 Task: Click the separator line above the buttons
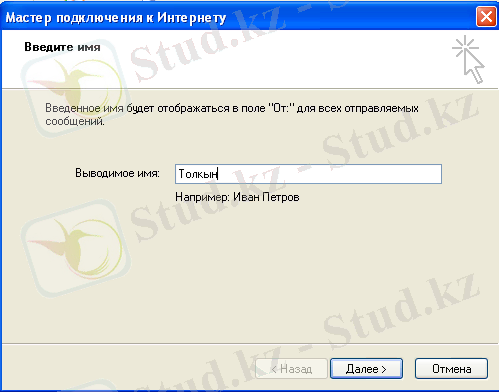pyautogui.click(x=249, y=343)
